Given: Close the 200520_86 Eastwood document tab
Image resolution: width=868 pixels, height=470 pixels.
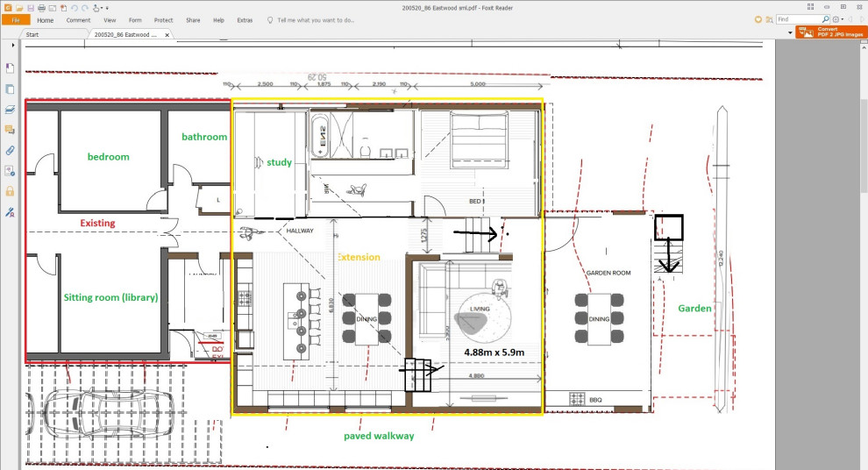Looking at the screenshot, I should click(x=167, y=35).
